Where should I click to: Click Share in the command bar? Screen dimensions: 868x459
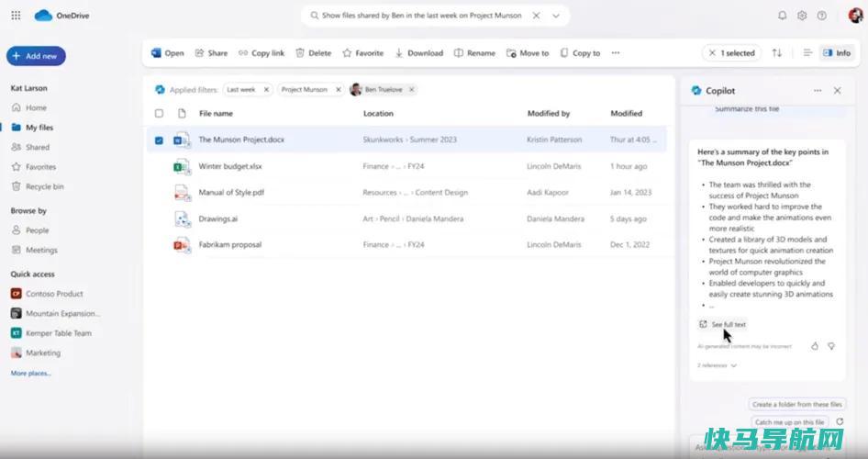(x=211, y=53)
